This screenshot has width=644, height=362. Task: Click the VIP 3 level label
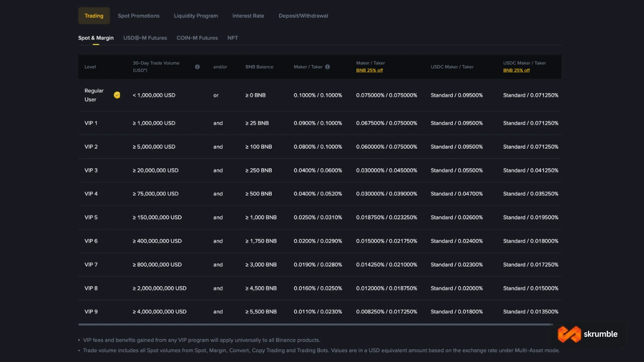click(91, 170)
